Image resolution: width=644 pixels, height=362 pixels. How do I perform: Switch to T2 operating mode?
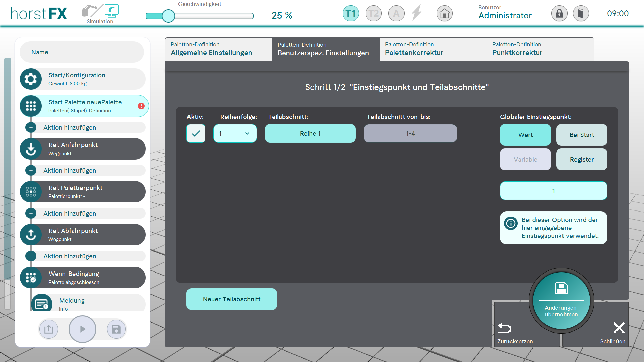tap(373, 14)
